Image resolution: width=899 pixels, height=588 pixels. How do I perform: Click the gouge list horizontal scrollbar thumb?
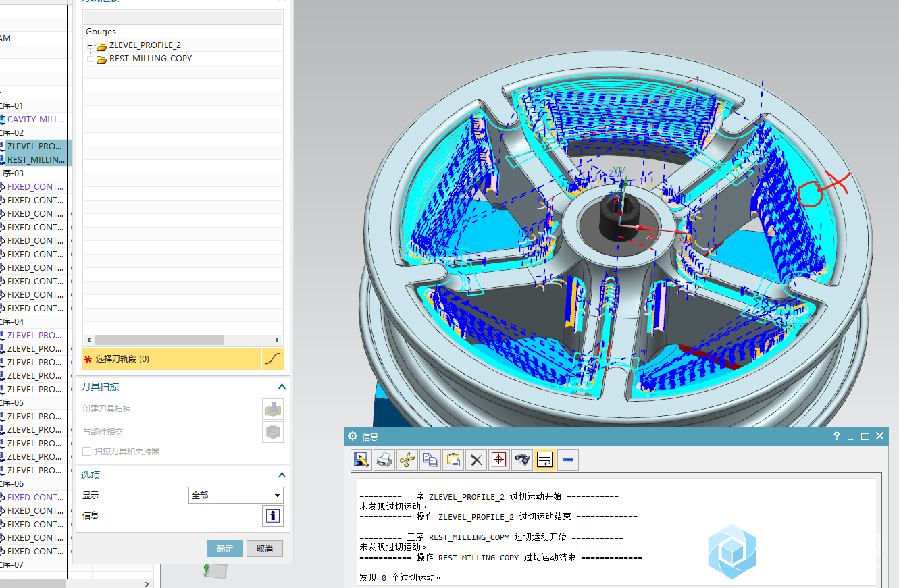coord(159,340)
